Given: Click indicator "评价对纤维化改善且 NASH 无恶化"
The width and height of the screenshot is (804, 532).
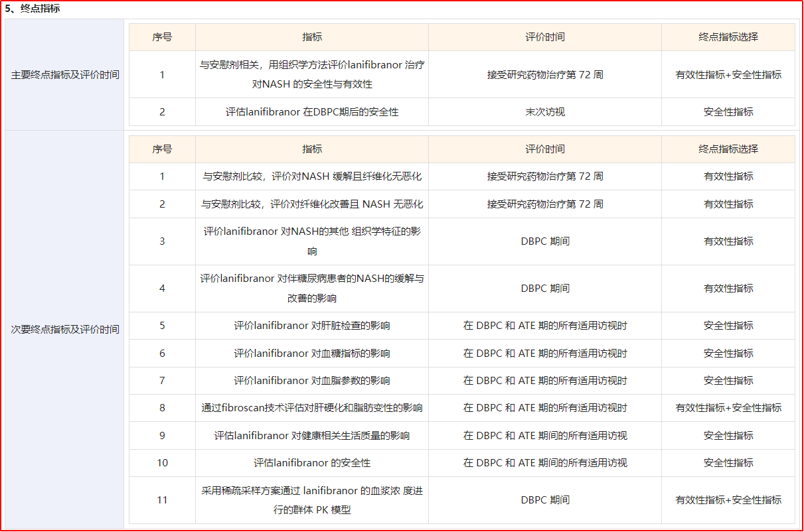Looking at the screenshot, I should (x=312, y=204).
